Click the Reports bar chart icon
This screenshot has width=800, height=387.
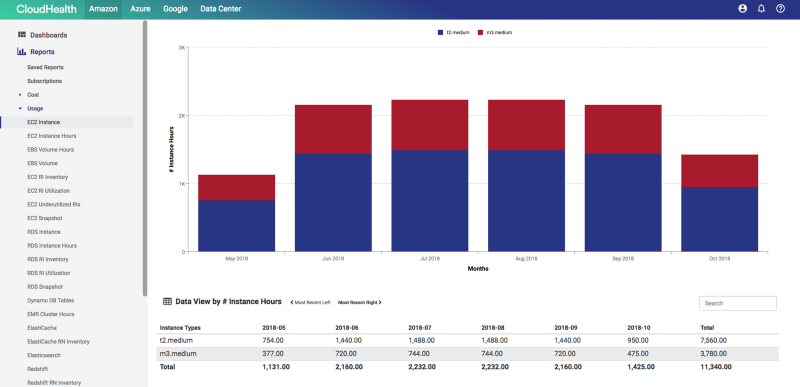coord(21,51)
